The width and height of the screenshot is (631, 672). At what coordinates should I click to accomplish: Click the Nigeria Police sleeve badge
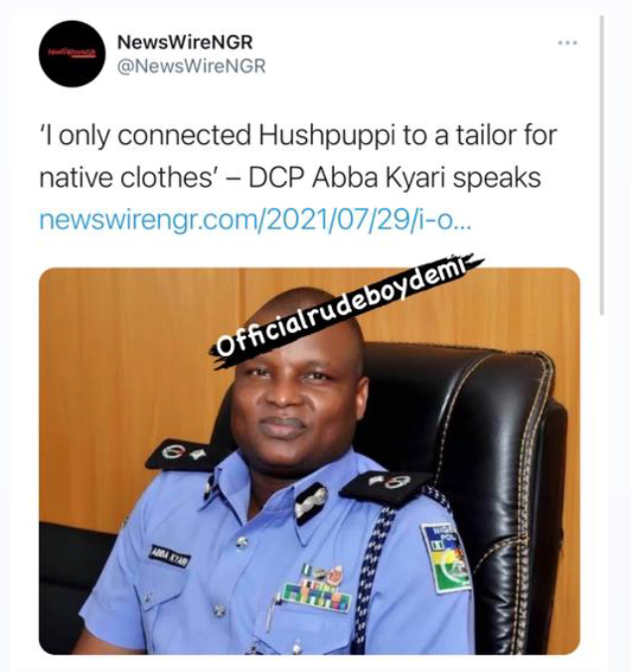point(447,559)
